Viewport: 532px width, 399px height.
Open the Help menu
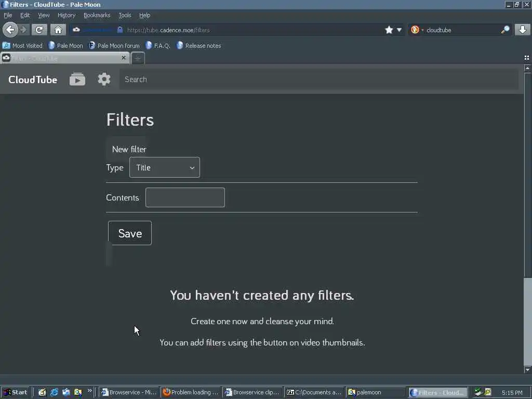tap(145, 15)
